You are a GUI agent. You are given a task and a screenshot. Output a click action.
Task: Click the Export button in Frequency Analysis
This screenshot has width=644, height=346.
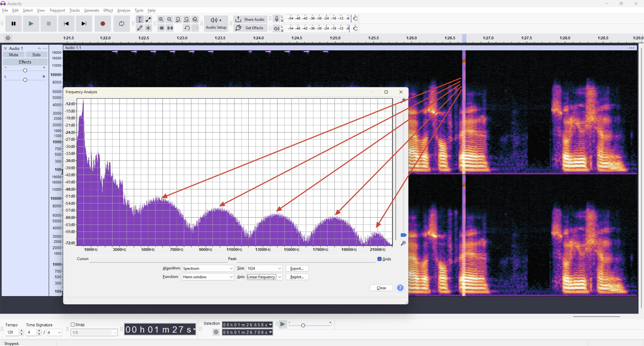297,268
